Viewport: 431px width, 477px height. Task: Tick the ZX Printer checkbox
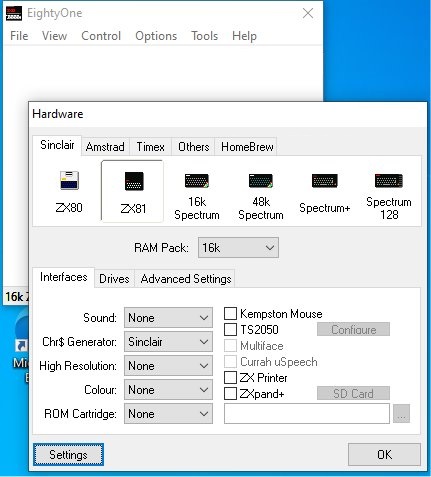(x=230, y=378)
